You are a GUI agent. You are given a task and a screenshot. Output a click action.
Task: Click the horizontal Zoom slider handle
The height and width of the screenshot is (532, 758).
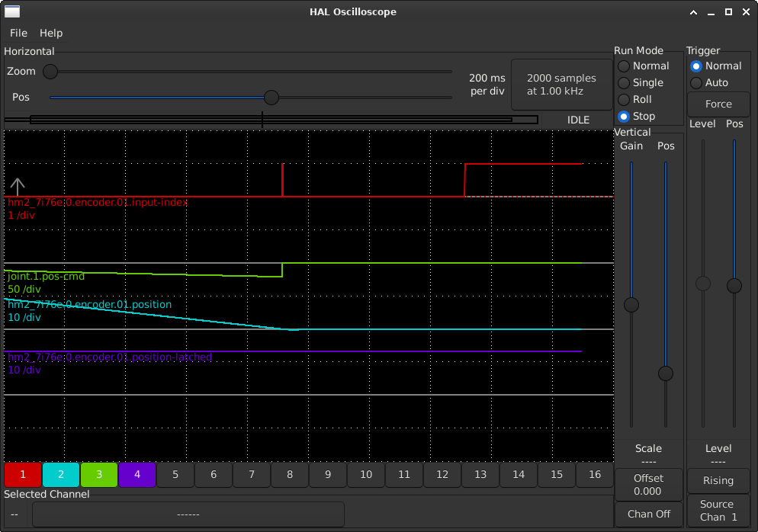(50, 72)
